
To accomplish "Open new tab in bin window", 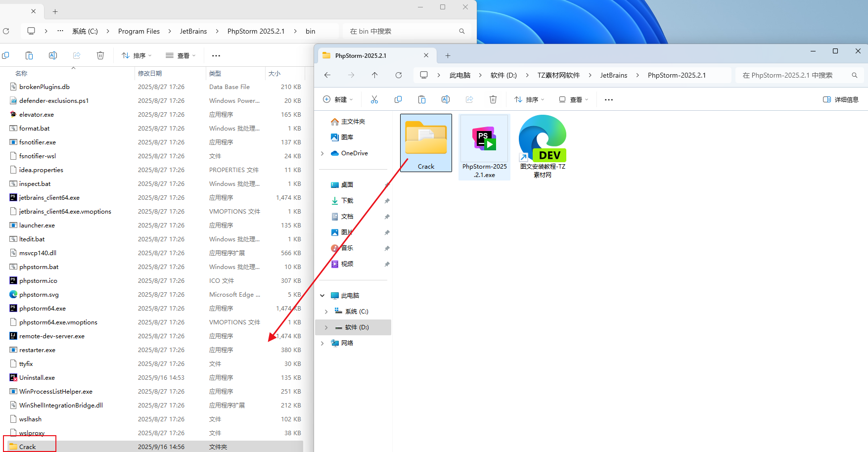I will 55,11.
